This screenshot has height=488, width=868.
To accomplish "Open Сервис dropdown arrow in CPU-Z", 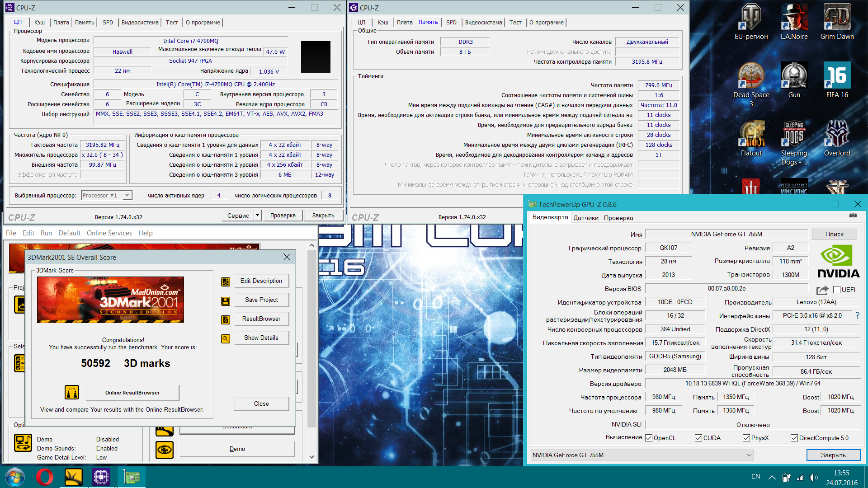I will (x=257, y=216).
